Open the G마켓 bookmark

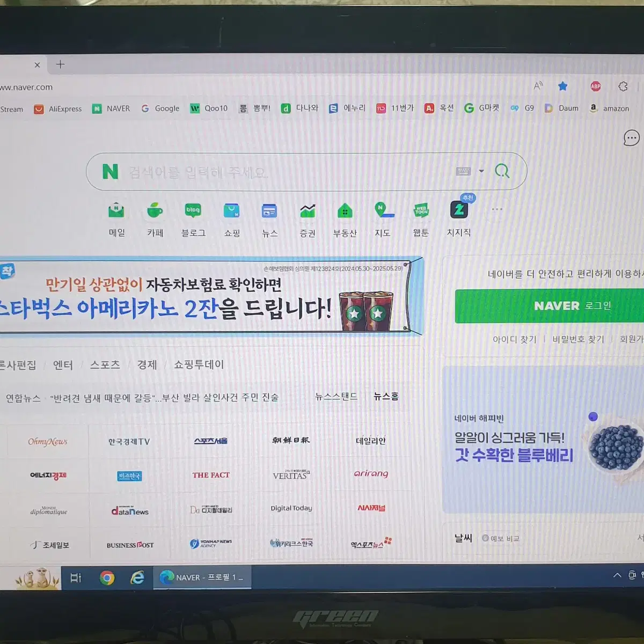pos(482,108)
